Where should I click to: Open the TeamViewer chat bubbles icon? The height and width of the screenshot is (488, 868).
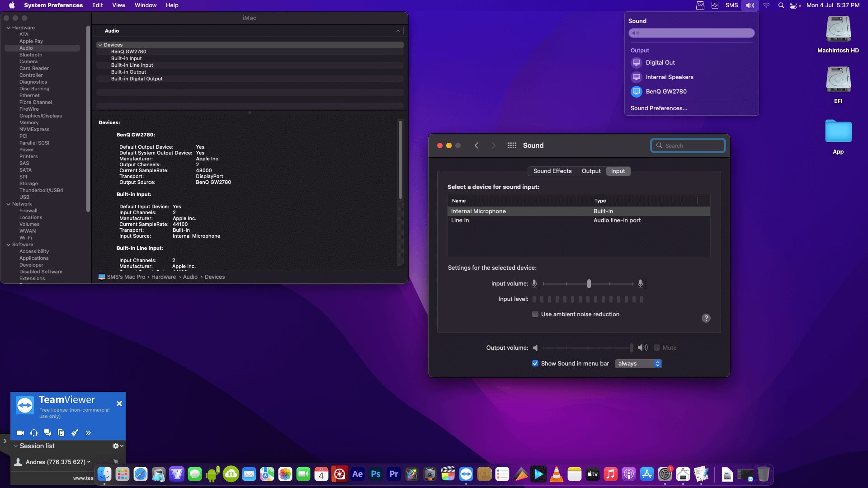[47, 433]
